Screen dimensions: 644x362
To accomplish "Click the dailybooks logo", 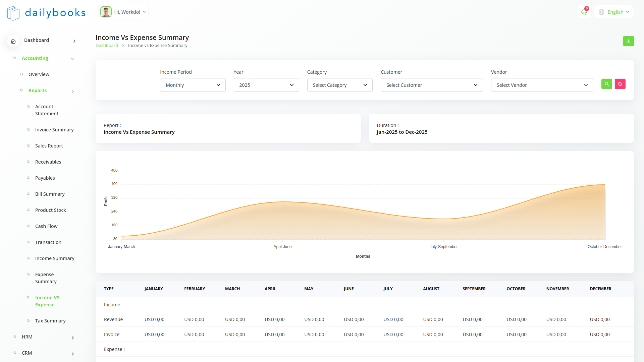I will 46,13.
